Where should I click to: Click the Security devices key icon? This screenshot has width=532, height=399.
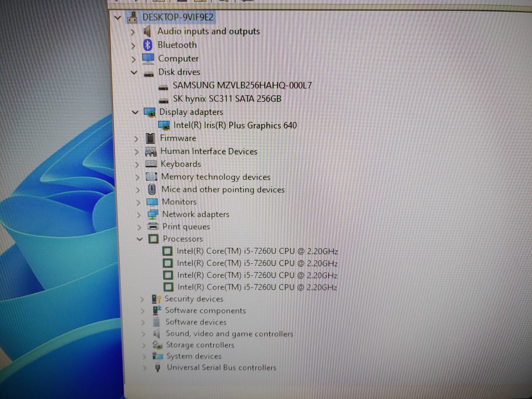tap(156, 299)
